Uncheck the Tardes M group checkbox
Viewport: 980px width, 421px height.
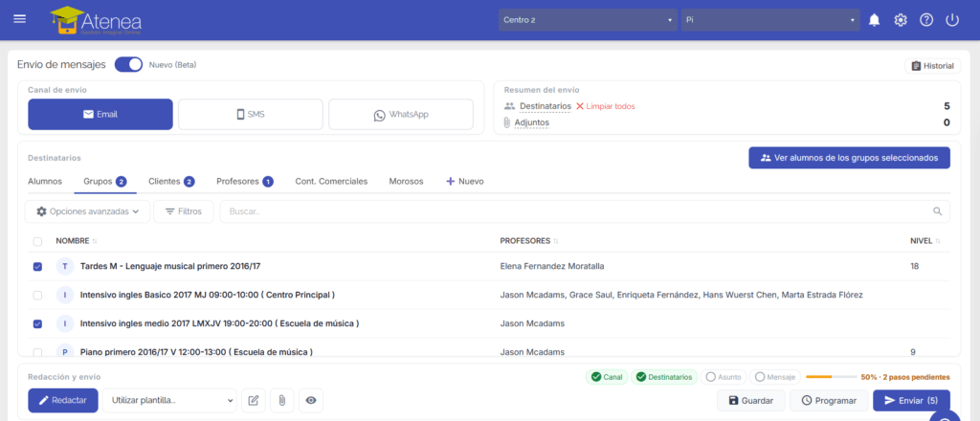point(37,266)
